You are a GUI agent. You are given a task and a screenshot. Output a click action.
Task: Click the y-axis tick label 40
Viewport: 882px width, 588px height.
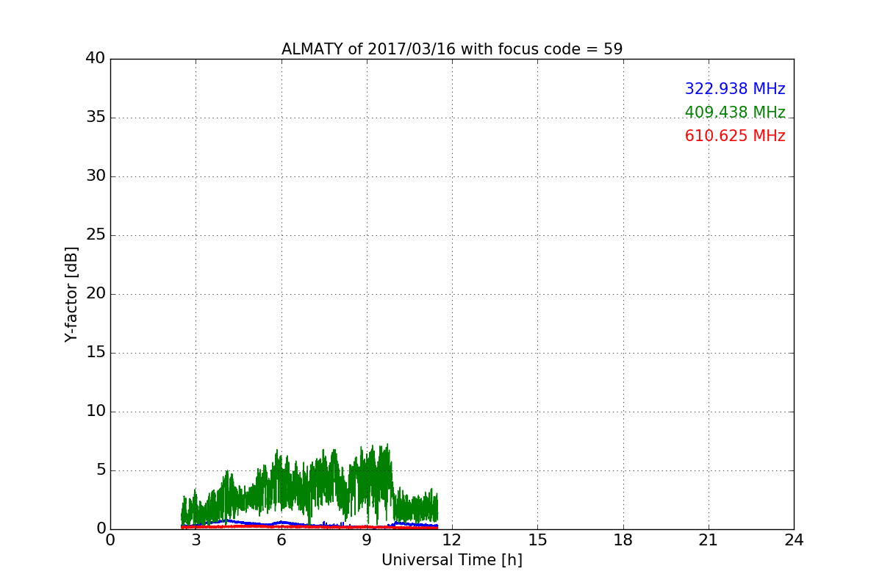(x=96, y=59)
